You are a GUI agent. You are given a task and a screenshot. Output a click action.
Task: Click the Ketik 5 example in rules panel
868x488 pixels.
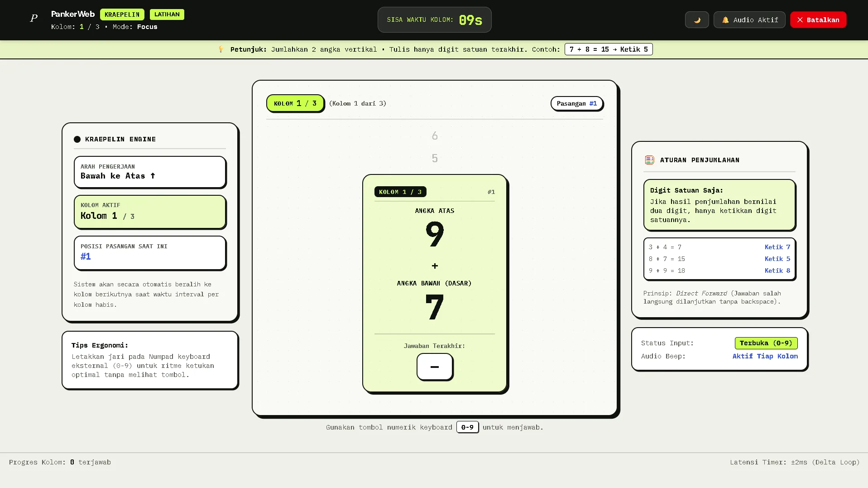click(x=777, y=259)
